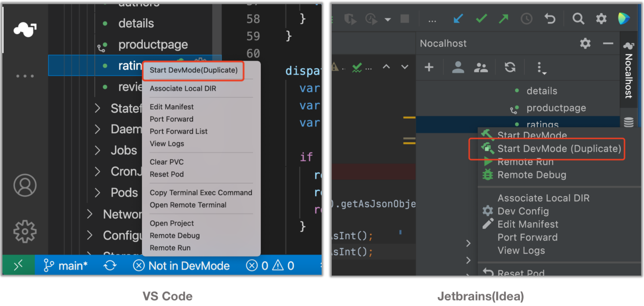This screenshot has width=644, height=306.
Task: Click synchronize changes icon in status bar
Action: pos(110,266)
